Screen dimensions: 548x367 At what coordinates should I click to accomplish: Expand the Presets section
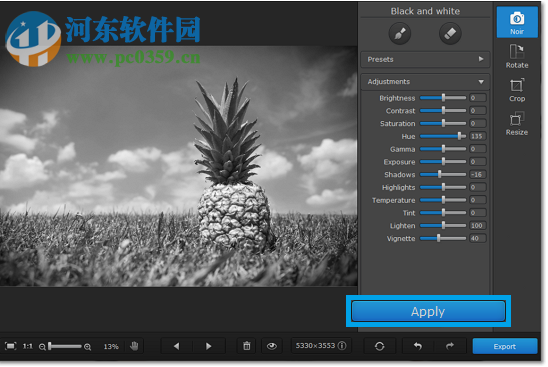point(425,59)
